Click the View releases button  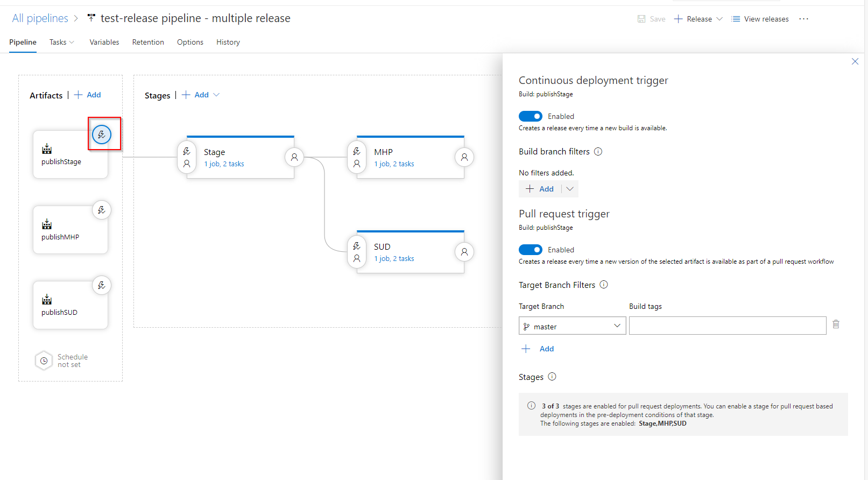(x=760, y=19)
